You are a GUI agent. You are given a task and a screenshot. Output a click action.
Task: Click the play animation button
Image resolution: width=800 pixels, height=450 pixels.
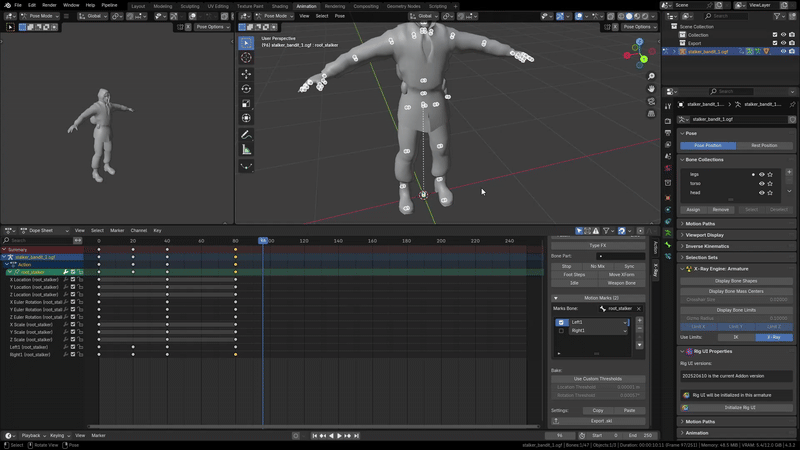tap(339, 436)
